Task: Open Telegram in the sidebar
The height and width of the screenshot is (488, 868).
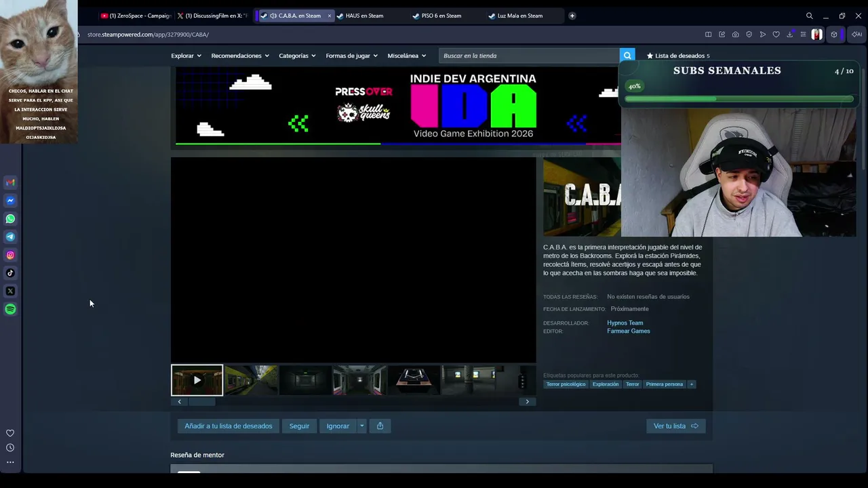Action: (10, 237)
